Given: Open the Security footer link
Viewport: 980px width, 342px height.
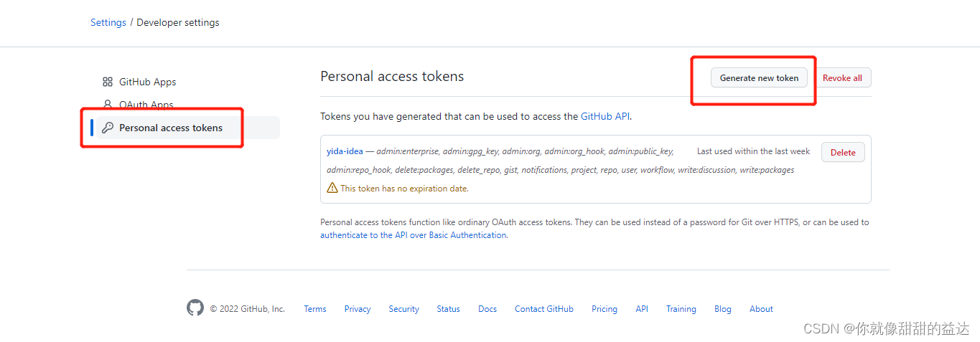Looking at the screenshot, I should [403, 309].
